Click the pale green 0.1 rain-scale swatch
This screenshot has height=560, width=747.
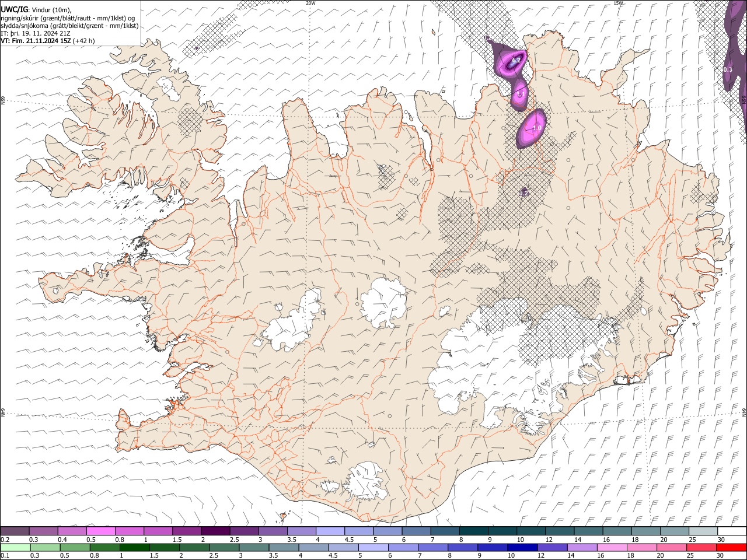pos(14,547)
